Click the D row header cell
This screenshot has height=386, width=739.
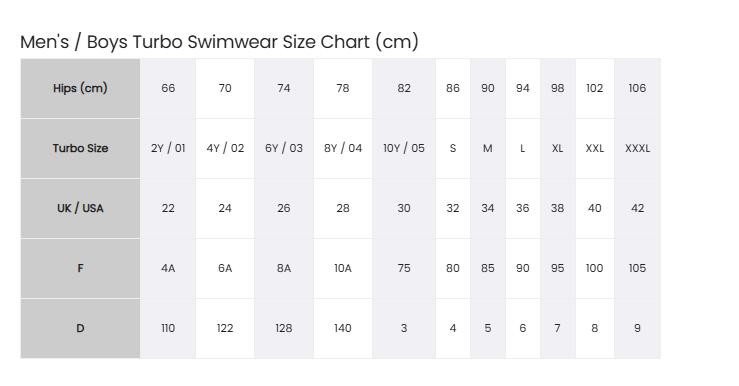(80, 329)
